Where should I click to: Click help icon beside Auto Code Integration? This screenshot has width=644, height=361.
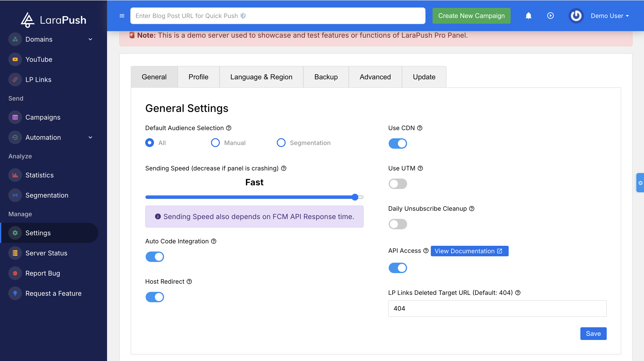(x=213, y=241)
